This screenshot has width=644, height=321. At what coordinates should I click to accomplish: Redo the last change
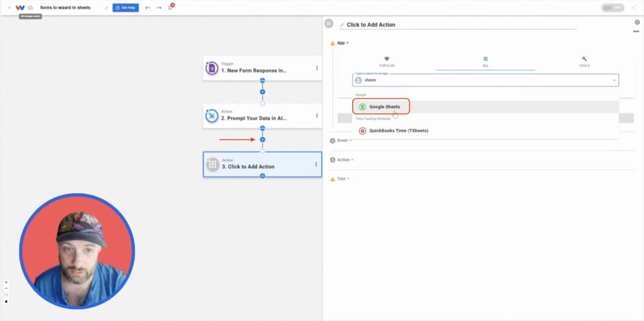pos(159,8)
